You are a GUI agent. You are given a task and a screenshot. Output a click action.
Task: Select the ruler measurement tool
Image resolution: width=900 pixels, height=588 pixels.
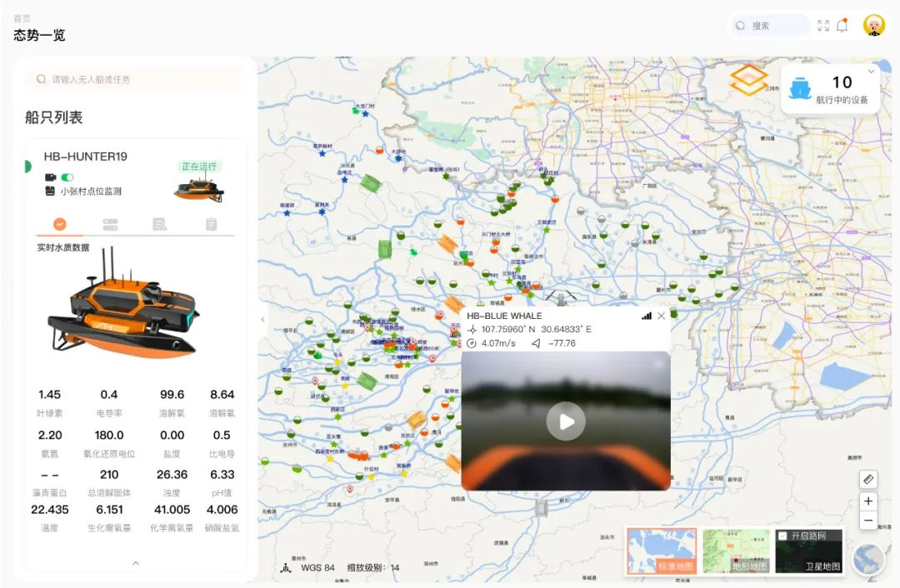coord(868,480)
